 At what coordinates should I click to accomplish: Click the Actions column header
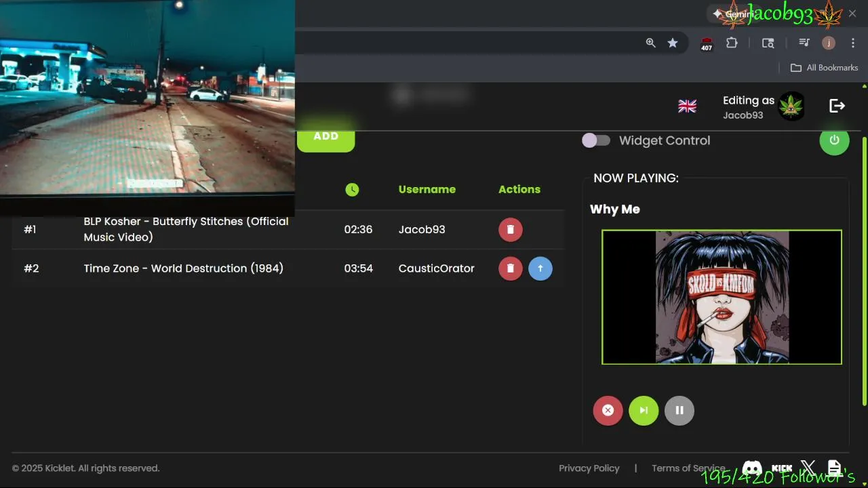519,189
